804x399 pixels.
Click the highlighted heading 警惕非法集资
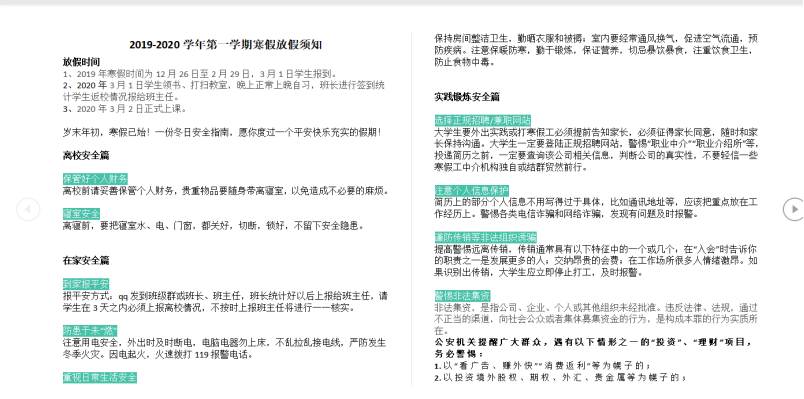point(462,296)
